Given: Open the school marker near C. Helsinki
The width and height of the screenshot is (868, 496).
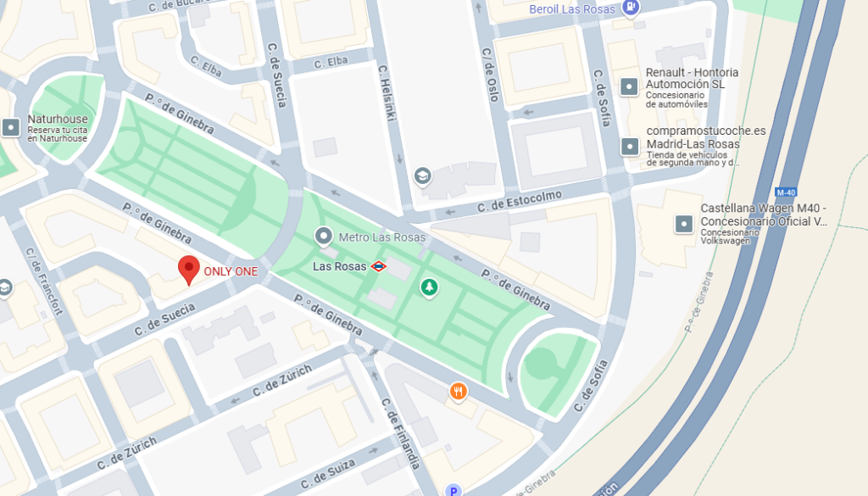Looking at the screenshot, I should point(422,177).
